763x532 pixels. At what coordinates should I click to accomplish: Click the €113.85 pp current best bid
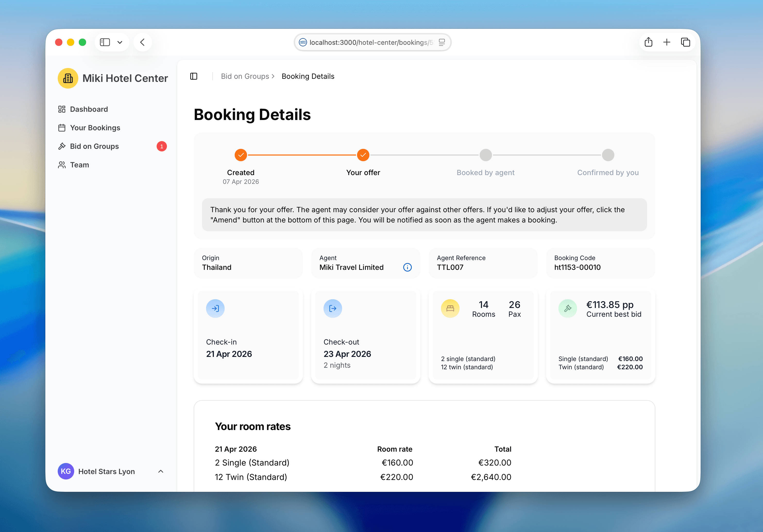pos(610,305)
